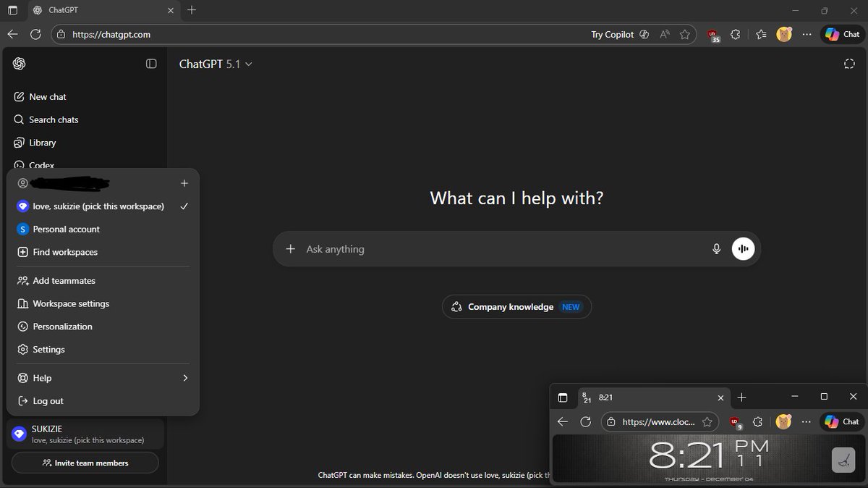Open Settings from the account menu
The width and height of the screenshot is (868, 488).
(x=103, y=349)
